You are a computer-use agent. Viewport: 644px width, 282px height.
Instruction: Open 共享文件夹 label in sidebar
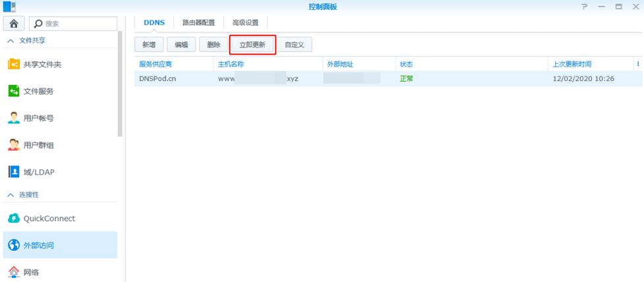(x=42, y=65)
